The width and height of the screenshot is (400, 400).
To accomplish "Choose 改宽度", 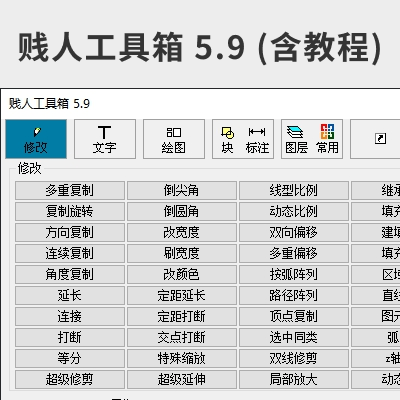I will click(182, 232).
